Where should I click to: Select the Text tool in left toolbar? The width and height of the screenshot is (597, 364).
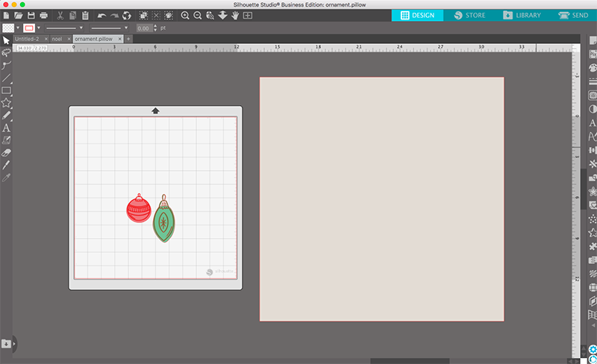tap(6, 128)
